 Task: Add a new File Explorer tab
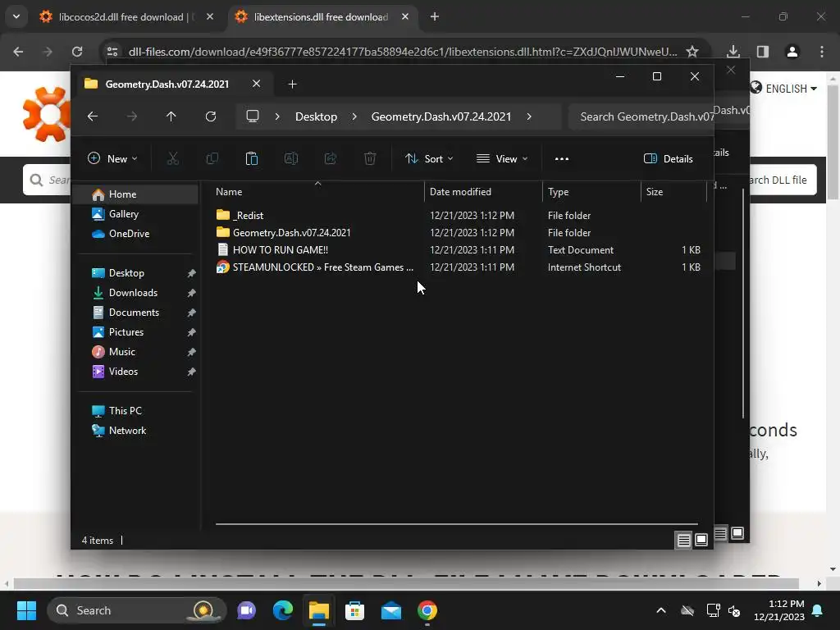pos(293,84)
